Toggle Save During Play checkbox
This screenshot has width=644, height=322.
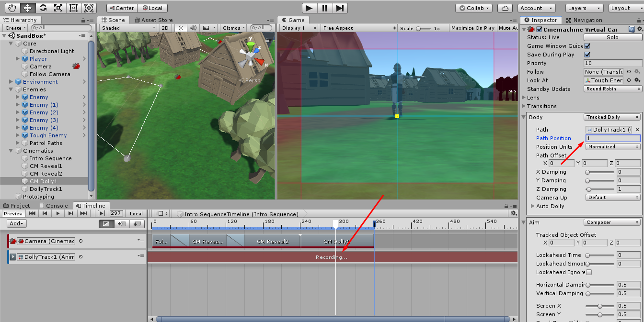(587, 54)
